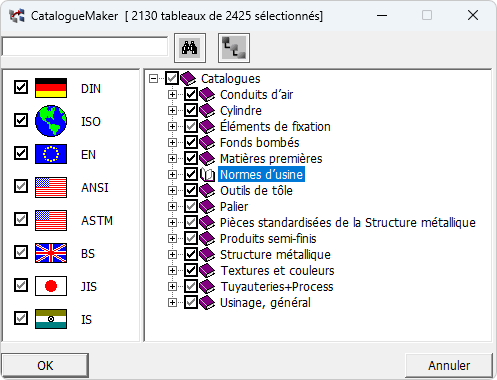Expand the Pièces standardisées de la Structure métallique node

[x=172, y=223]
